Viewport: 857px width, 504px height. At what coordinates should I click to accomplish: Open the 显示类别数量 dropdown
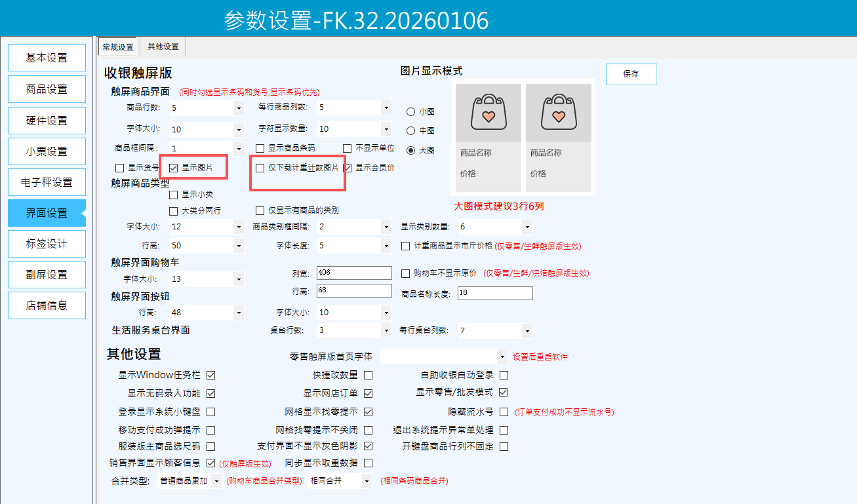(527, 227)
